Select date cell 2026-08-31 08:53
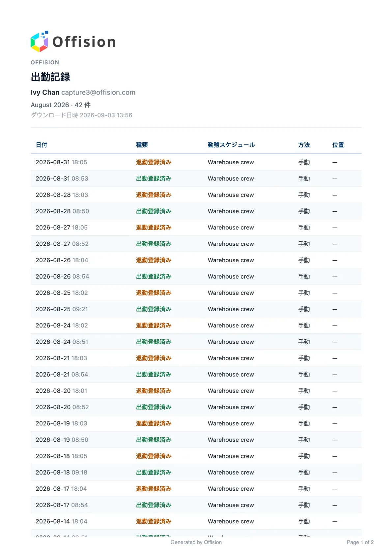Viewport: 392px width, 555px height. [x=62, y=178]
